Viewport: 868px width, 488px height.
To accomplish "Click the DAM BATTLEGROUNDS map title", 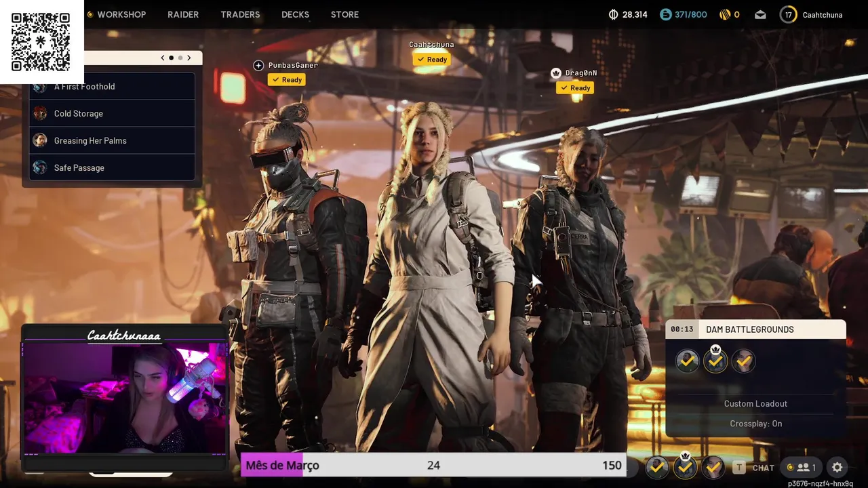I will click(749, 329).
